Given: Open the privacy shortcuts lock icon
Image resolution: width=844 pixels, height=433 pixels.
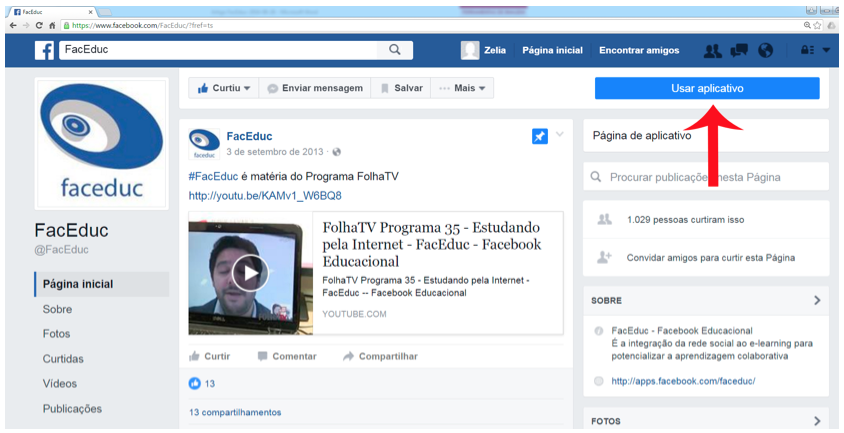Looking at the screenshot, I should [807, 51].
